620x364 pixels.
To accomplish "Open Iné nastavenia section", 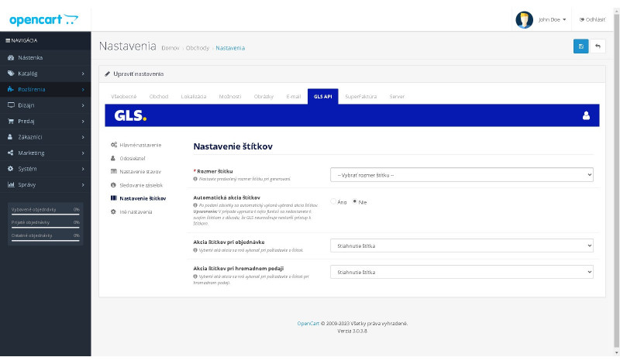I will point(136,212).
